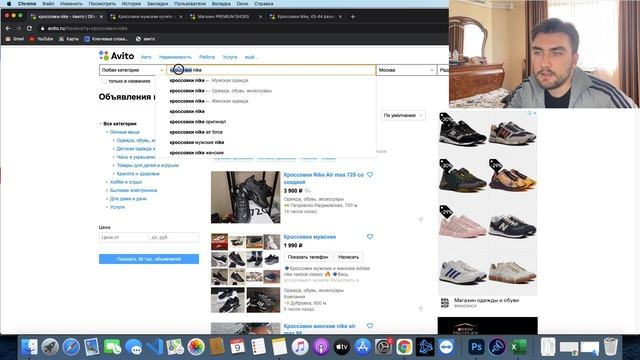Open Apple TV from the dock

click(342, 347)
